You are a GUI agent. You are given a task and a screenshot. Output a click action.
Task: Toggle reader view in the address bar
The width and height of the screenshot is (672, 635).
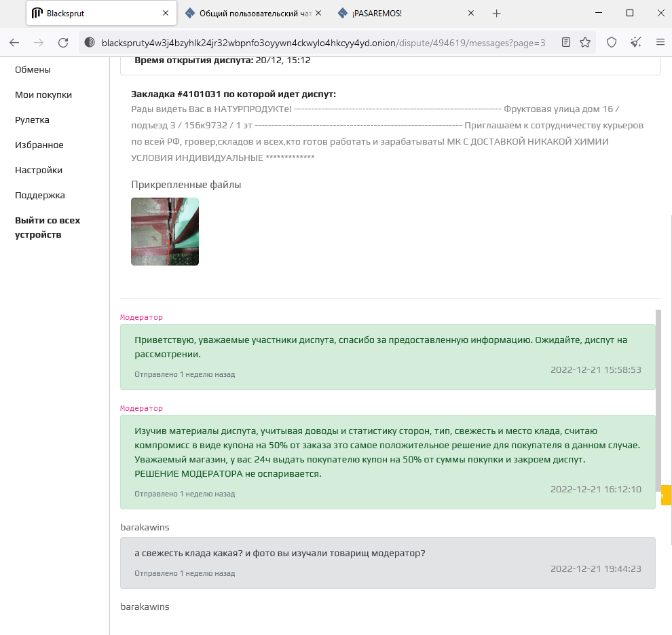tap(566, 43)
